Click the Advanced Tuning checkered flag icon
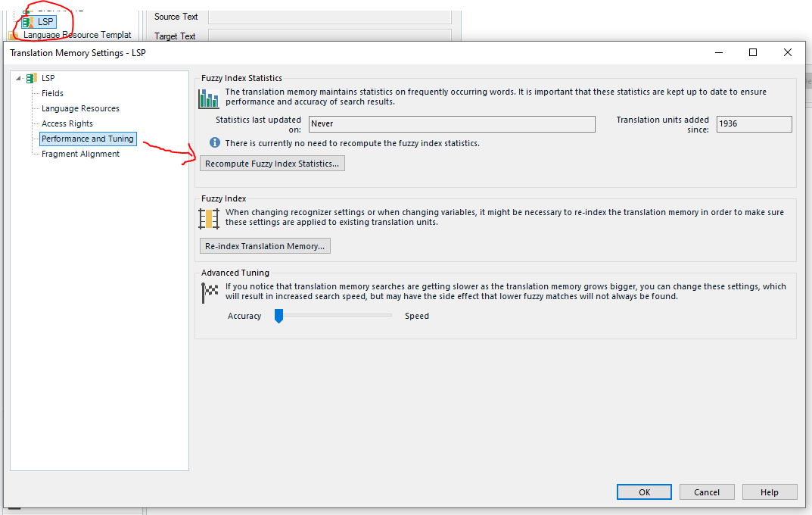 (210, 292)
